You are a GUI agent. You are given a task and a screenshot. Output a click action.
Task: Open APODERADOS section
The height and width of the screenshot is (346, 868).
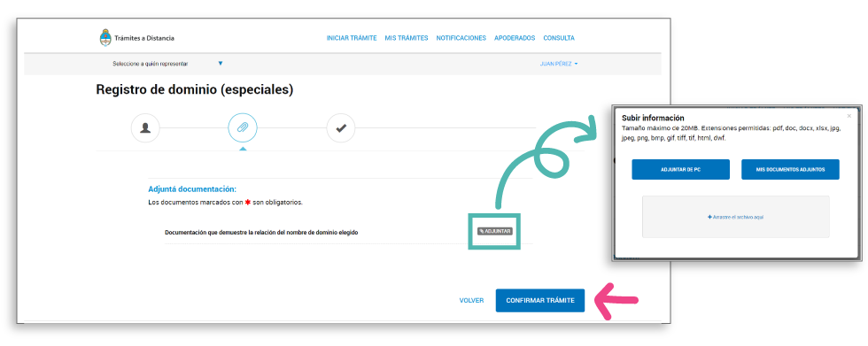[x=515, y=38]
